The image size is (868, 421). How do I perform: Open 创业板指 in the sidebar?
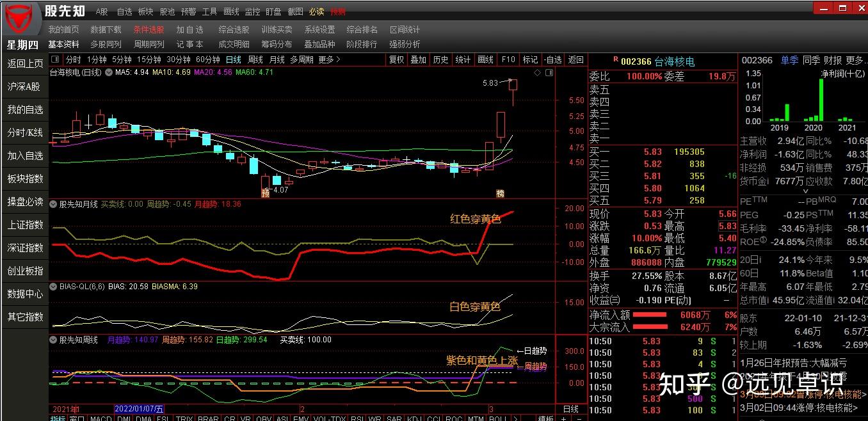click(25, 271)
